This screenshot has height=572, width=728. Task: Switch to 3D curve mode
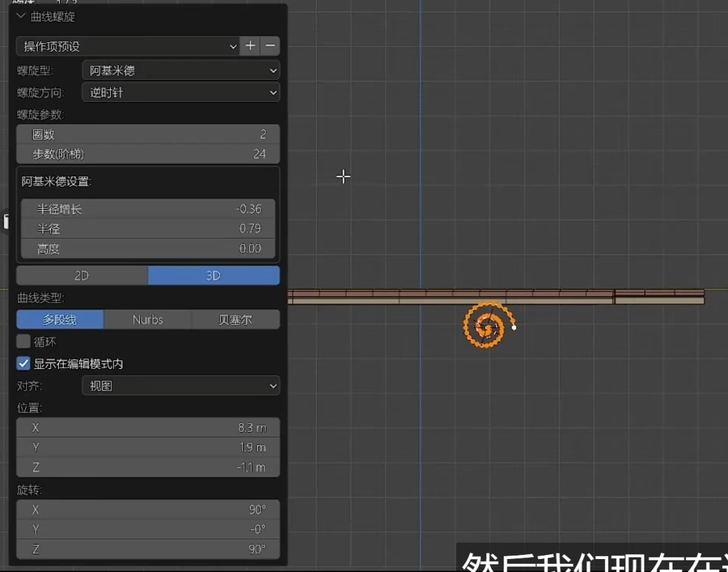214,276
